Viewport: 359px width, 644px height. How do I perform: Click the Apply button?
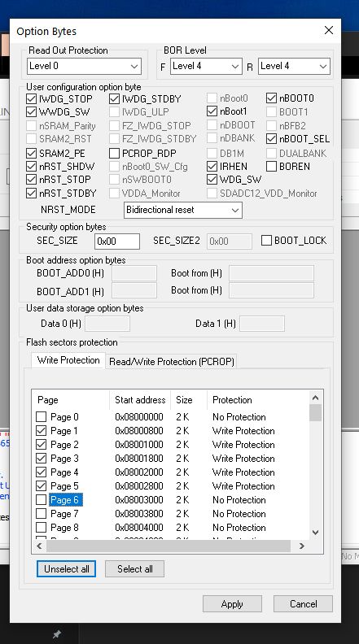232,603
